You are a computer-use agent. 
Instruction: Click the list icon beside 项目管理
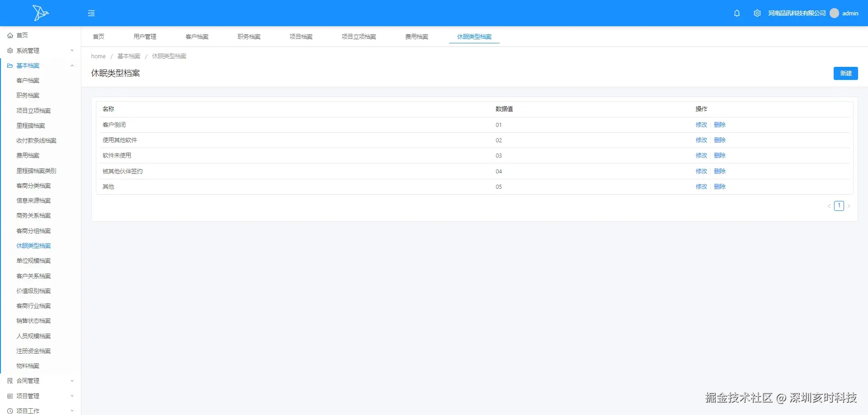(10, 396)
